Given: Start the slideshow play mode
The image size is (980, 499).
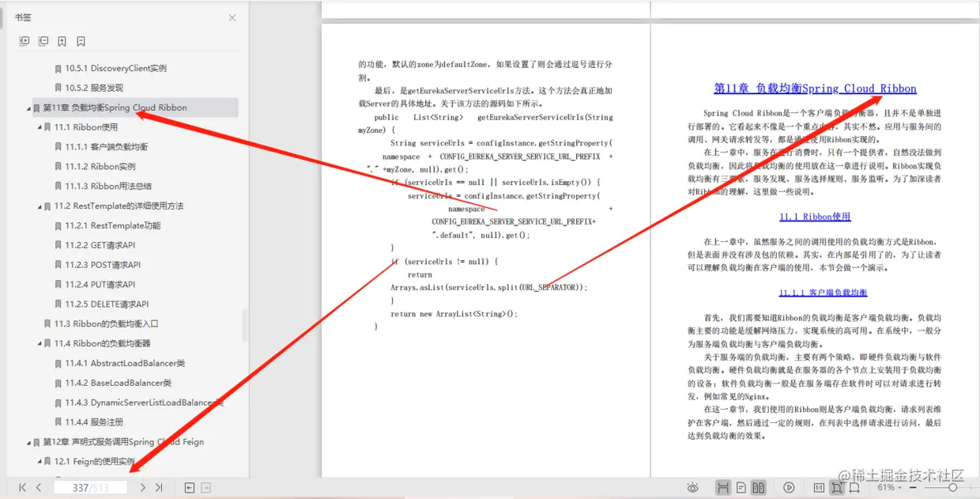Looking at the screenshot, I should 789,488.
